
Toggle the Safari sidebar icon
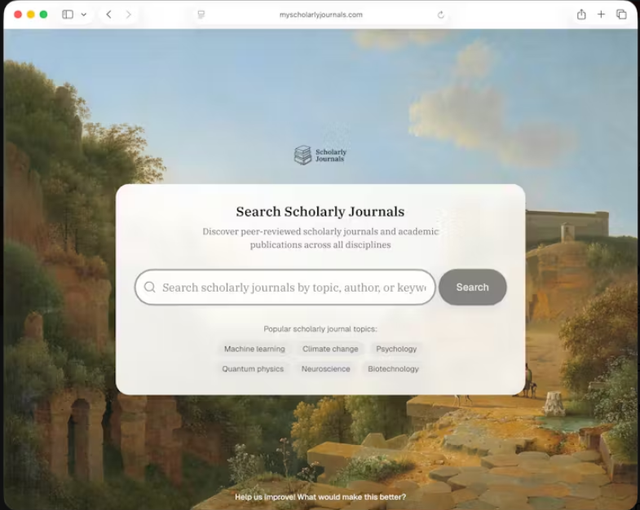point(68,15)
